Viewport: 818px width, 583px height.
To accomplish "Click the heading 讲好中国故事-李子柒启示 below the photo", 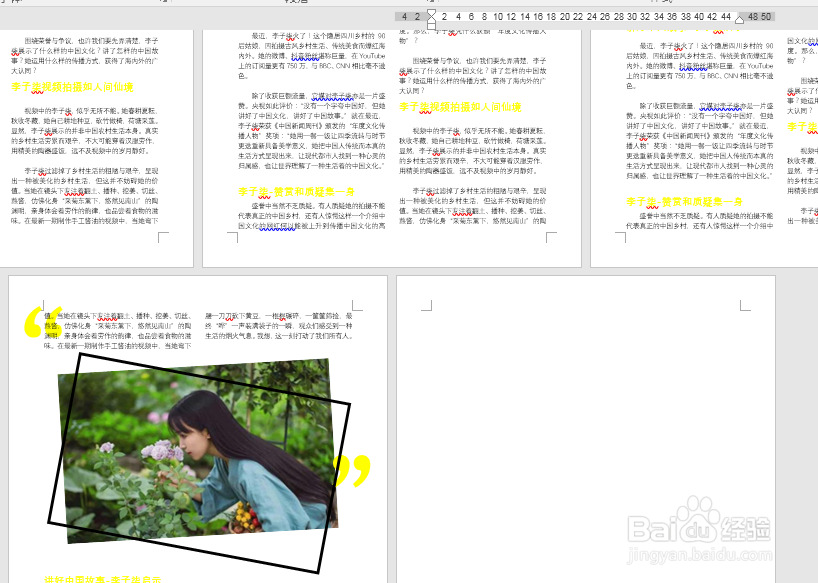I will [x=103, y=579].
